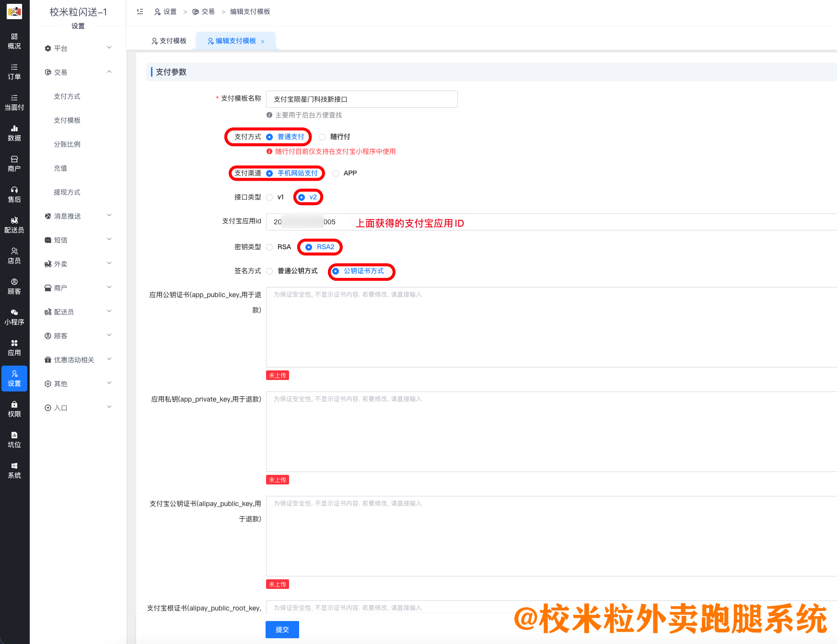Open the 系统 system icon

pyautogui.click(x=14, y=471)
